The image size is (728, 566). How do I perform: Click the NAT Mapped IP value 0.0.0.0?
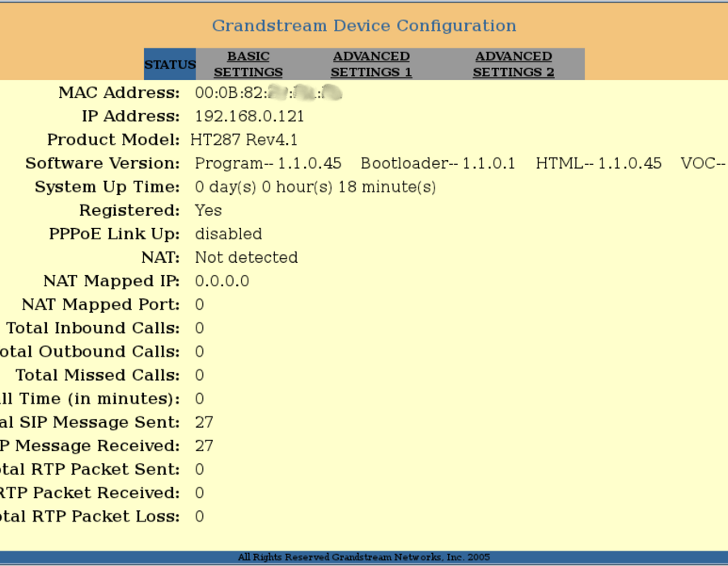[x=222, y=281]
